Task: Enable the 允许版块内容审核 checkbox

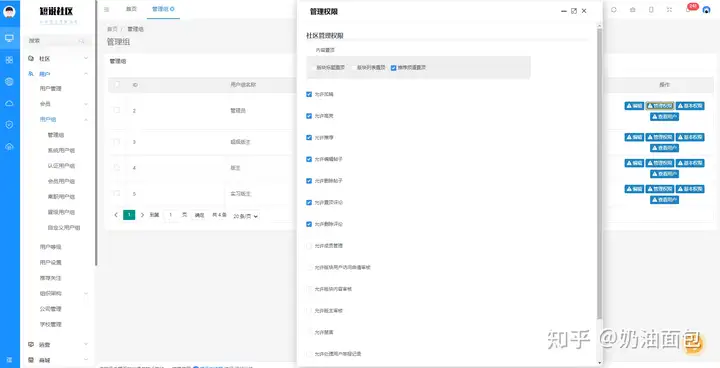Action: [x=309, y=289]
